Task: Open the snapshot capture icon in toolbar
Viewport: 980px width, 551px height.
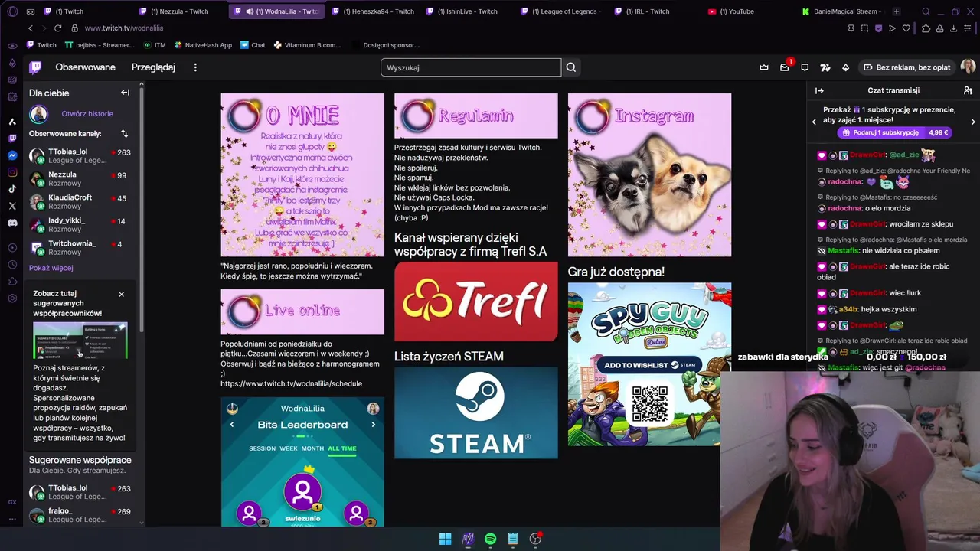Action: (864, 28)
